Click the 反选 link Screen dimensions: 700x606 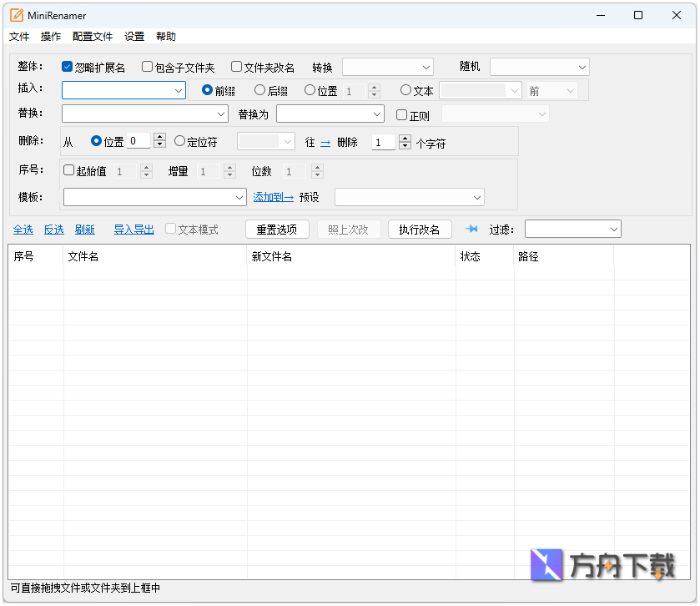coord(53,229)
